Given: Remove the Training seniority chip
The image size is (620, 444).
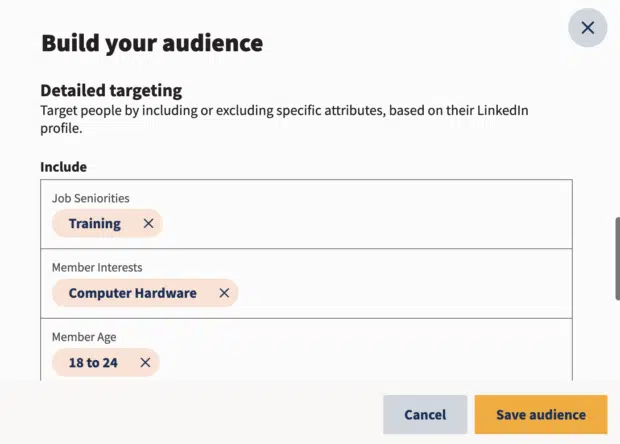Looking at the screenshot, I should [148, 223].
